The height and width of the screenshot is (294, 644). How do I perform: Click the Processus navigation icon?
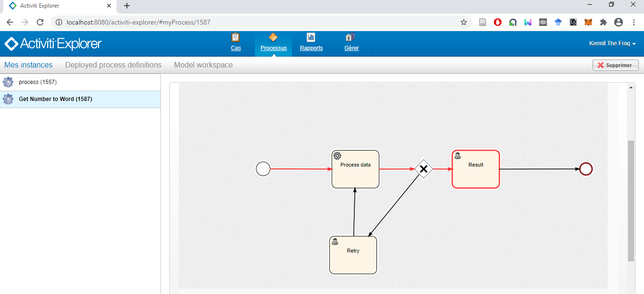pyautogui.click(x=273, y=38)
